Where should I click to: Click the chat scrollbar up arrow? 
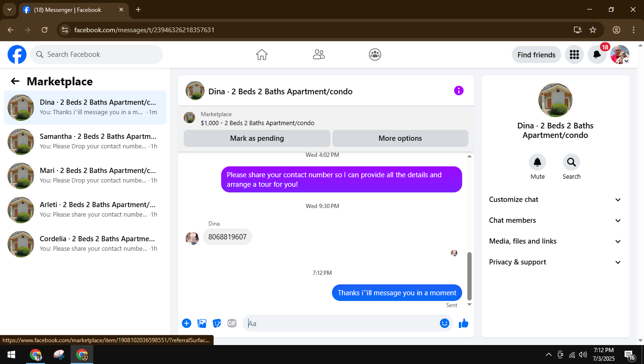[x=469, y=156]
